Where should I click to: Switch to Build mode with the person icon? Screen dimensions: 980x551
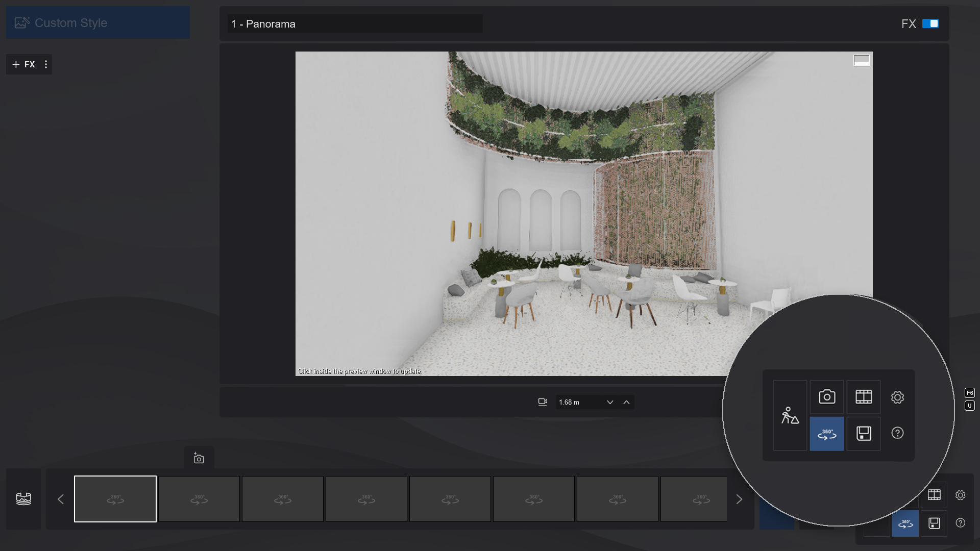pyautogui.click(x=790, y=415)
